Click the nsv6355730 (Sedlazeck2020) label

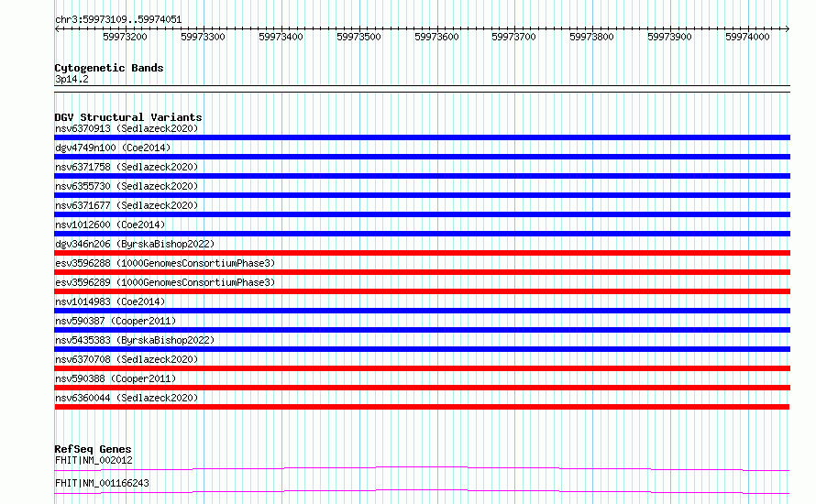pyautogui.click(x=127, y=186)
